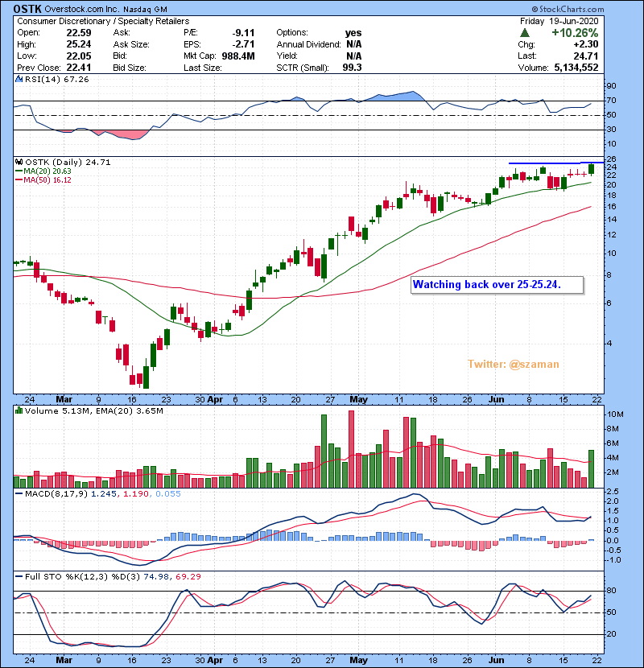Click the RSI indicator icon beside RSI(14)
The width and height of the screenshot is (644, 668).
(19, 79)
